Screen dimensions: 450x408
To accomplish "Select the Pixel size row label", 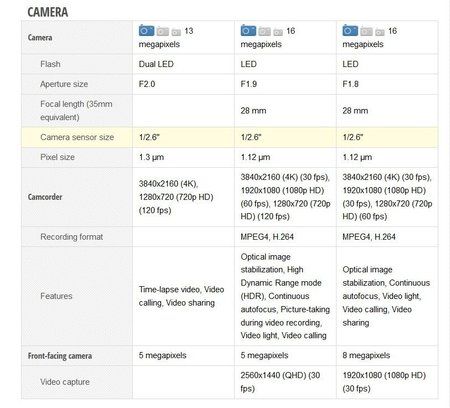I will 57,157.
